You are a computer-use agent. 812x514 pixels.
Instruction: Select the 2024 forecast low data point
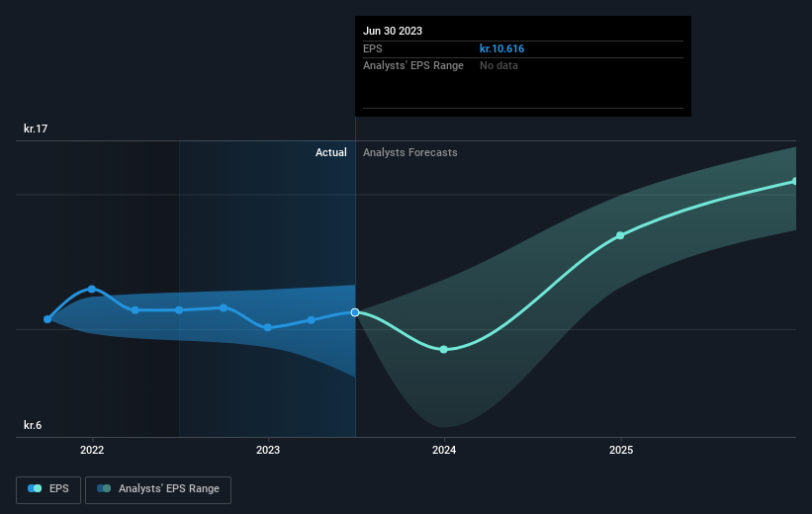click(444, 349)
